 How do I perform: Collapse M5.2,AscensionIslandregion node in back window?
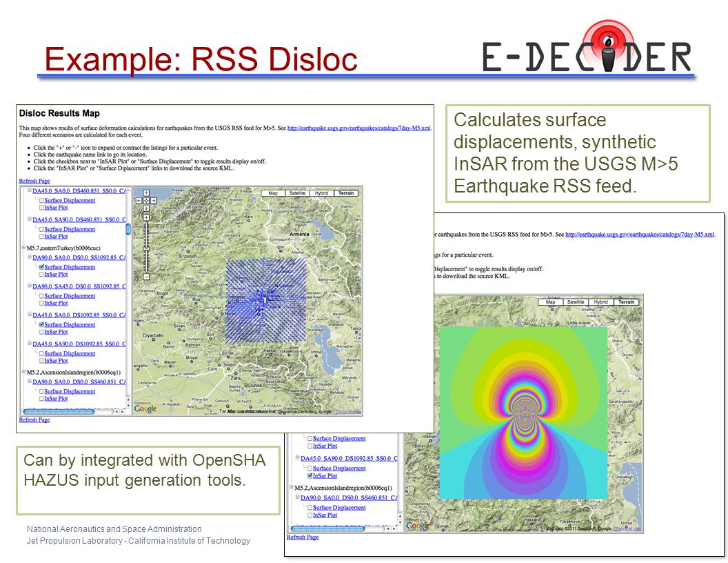(291, 487)
